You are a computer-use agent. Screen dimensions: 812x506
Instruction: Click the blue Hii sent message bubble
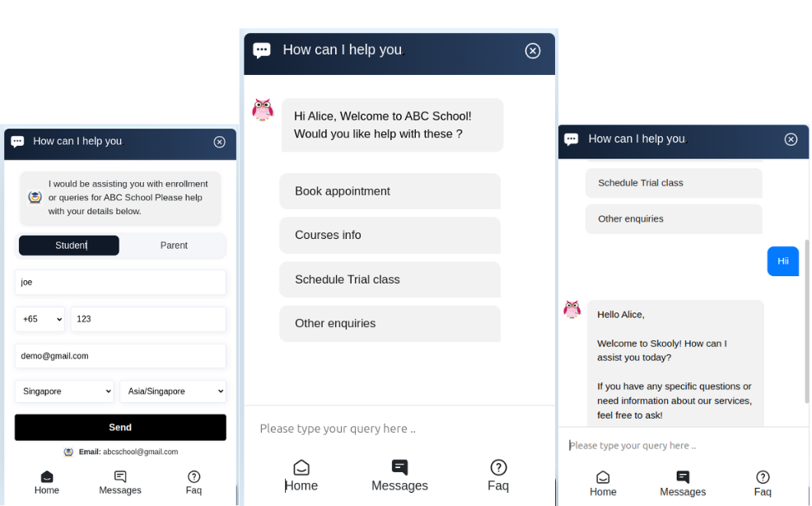(x=782, y=261)
